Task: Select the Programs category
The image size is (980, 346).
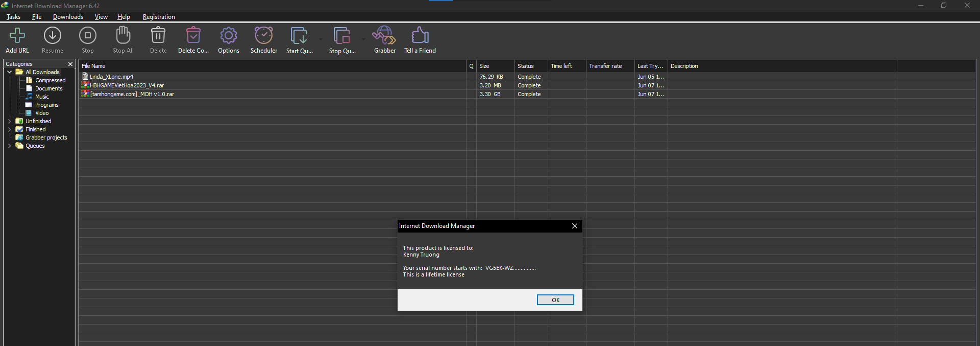Action: coord(46,105)
